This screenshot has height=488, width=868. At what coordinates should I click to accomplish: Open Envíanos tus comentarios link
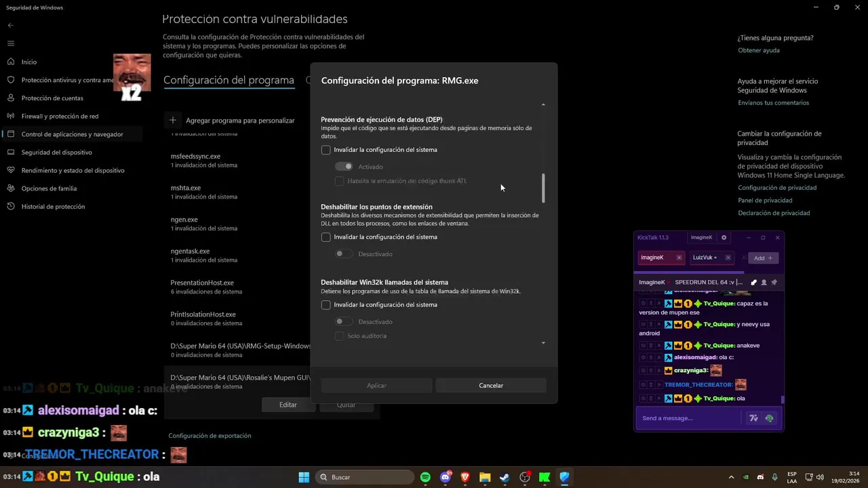coord(773,103)
